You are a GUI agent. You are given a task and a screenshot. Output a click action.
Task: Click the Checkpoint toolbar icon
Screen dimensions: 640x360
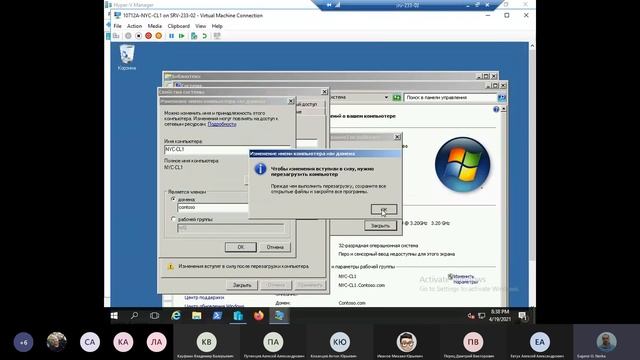[194, 36]
